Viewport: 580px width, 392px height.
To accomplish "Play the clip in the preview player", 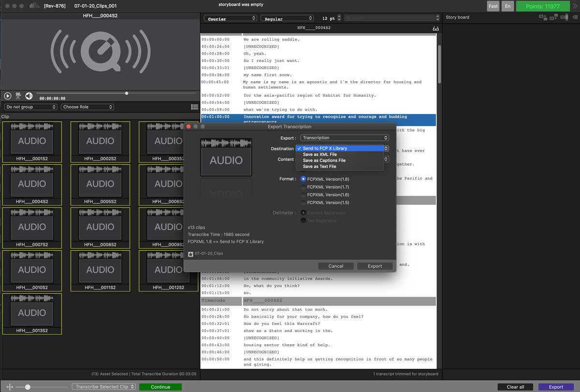I will click(8, 96).
